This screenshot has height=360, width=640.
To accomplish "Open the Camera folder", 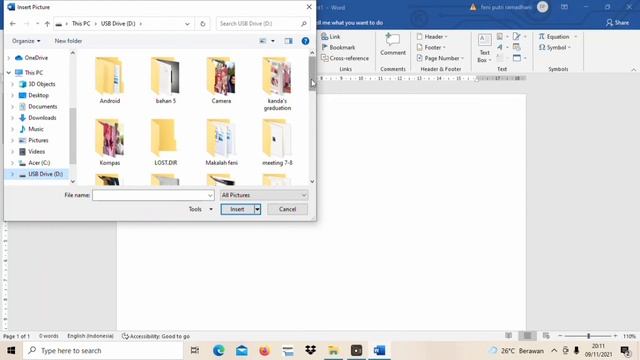I will click(x=221, y=80).
